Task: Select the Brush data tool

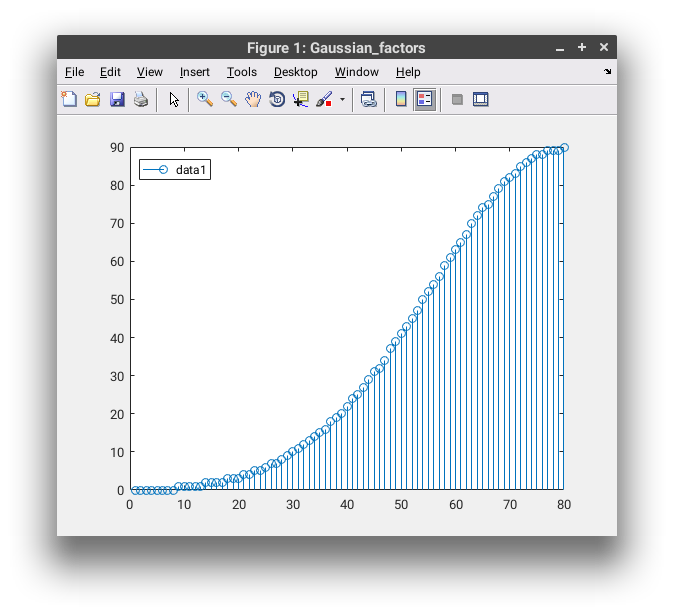Action: pos(324,99)
